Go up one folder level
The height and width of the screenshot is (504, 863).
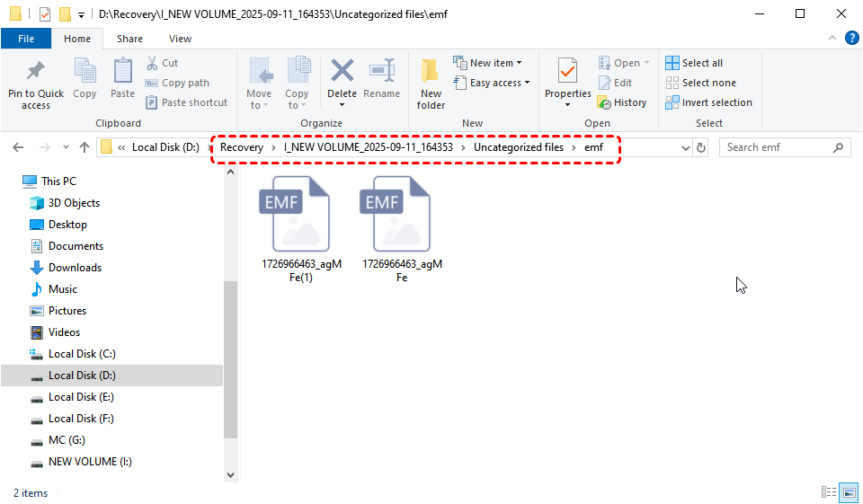85,147
